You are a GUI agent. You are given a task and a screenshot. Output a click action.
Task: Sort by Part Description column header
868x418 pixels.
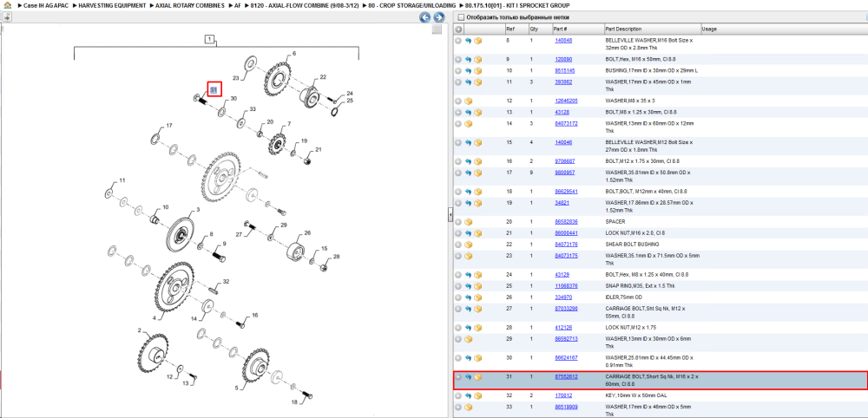tap(623, 29)
